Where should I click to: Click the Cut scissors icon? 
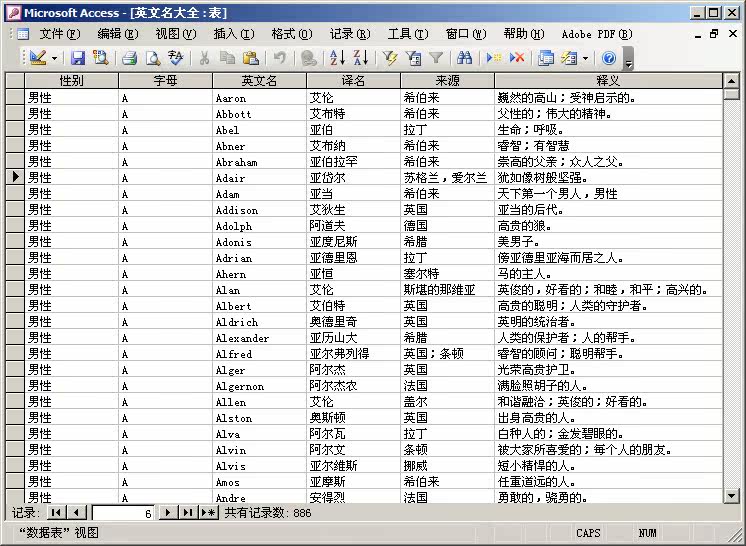click(x=204, y=58)
